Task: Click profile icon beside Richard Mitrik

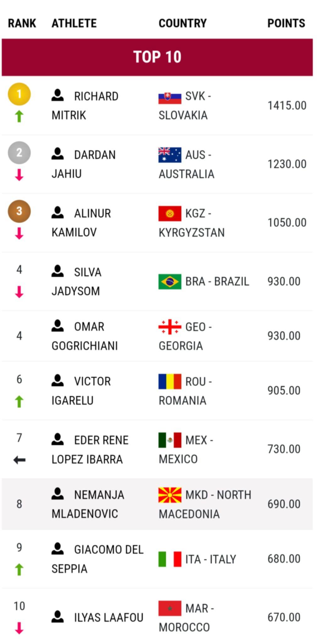Action: [58, 95]
